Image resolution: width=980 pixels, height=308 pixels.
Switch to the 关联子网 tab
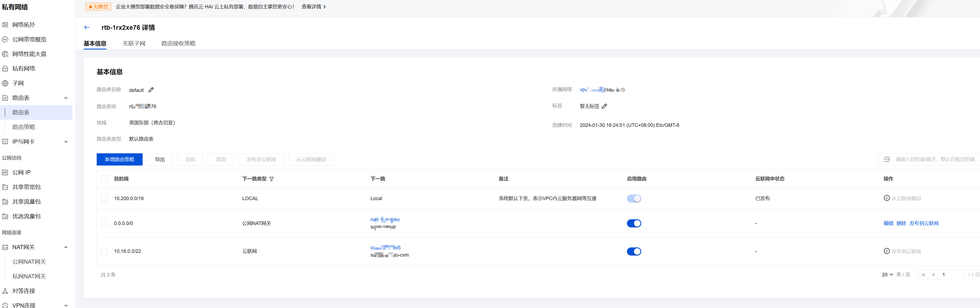point(133,44)
